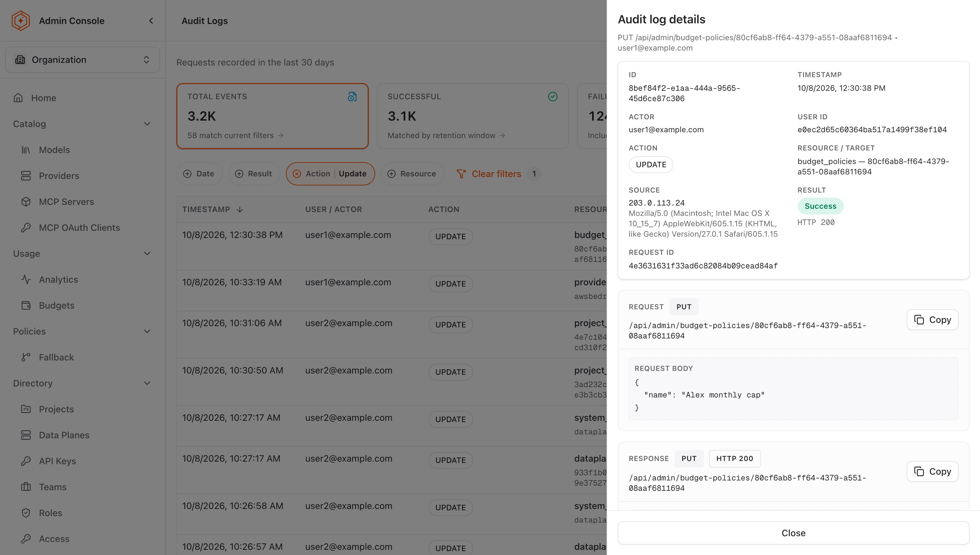Click the Projects folder icon
Image resolution: width=980 pixels, height=555 pixels.
[26, 409]
